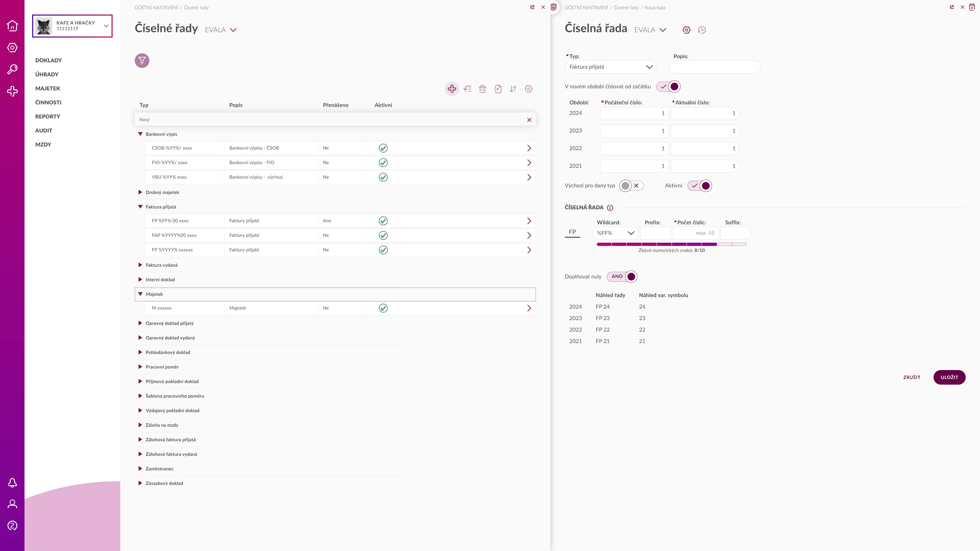Click the Prefix input field

(655, 233)
